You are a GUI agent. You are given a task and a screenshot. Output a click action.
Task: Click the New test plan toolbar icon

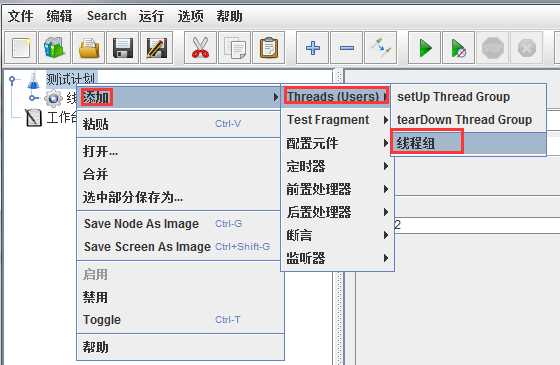(x=20, y=48)
